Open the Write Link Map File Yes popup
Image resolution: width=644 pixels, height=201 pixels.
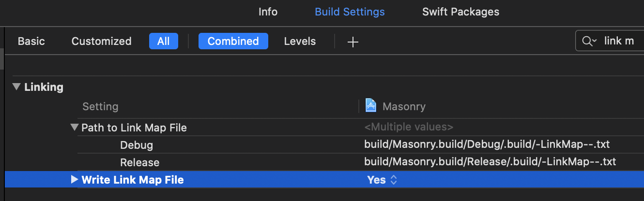click(x=382, y=180)
